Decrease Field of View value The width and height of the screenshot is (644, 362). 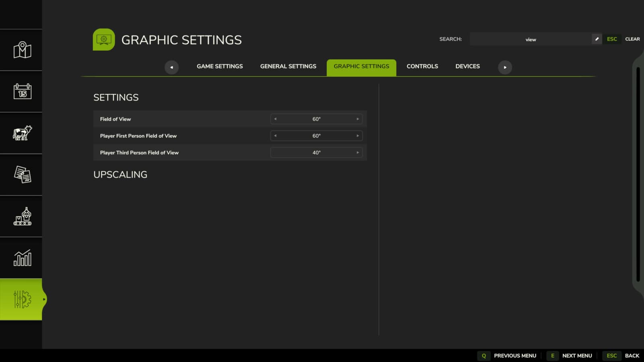pos(275,119)
